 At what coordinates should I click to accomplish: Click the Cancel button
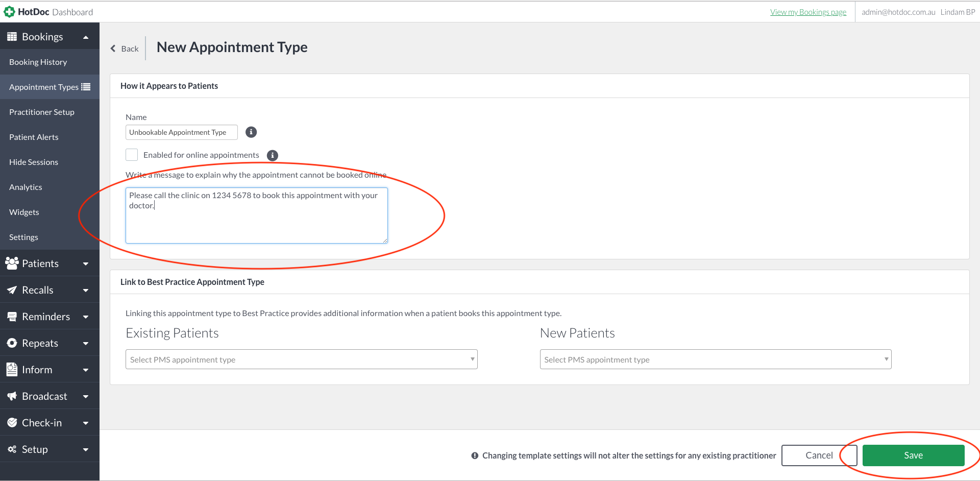click(819, 455)
